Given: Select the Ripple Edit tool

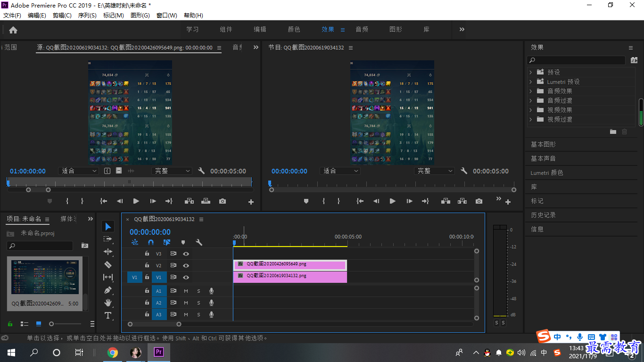Looking at the screenshot, I should [108, 252].
